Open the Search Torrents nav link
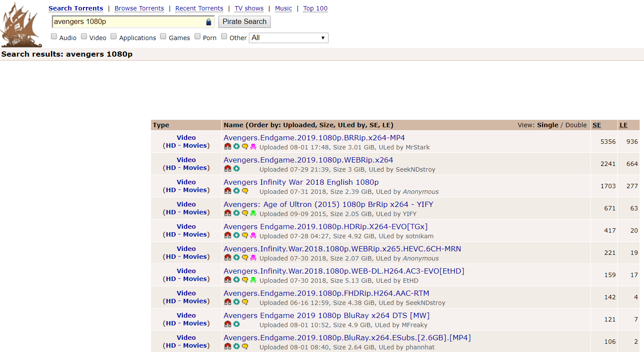This screenshot has height=352, width=644. (x=76, y=8)
